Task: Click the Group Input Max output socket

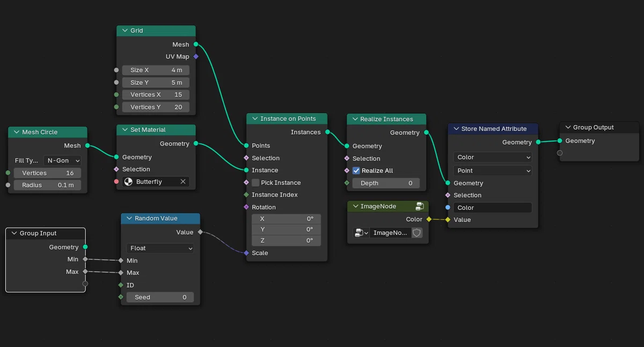Action: tap(85, 271)
